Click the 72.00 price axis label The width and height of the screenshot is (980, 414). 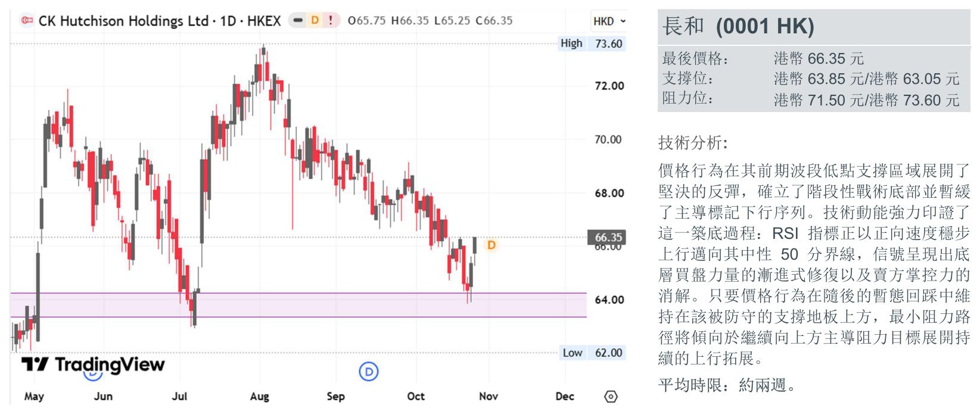pos(609,86)
